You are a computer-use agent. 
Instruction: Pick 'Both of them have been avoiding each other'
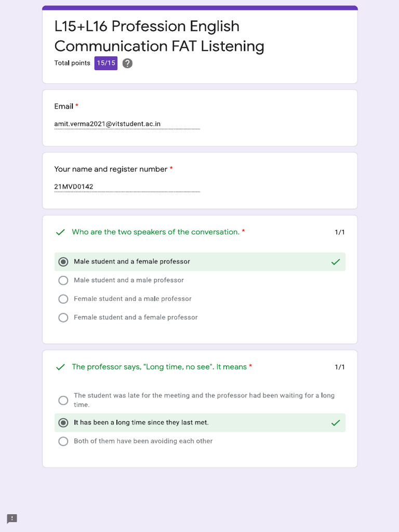63,442
